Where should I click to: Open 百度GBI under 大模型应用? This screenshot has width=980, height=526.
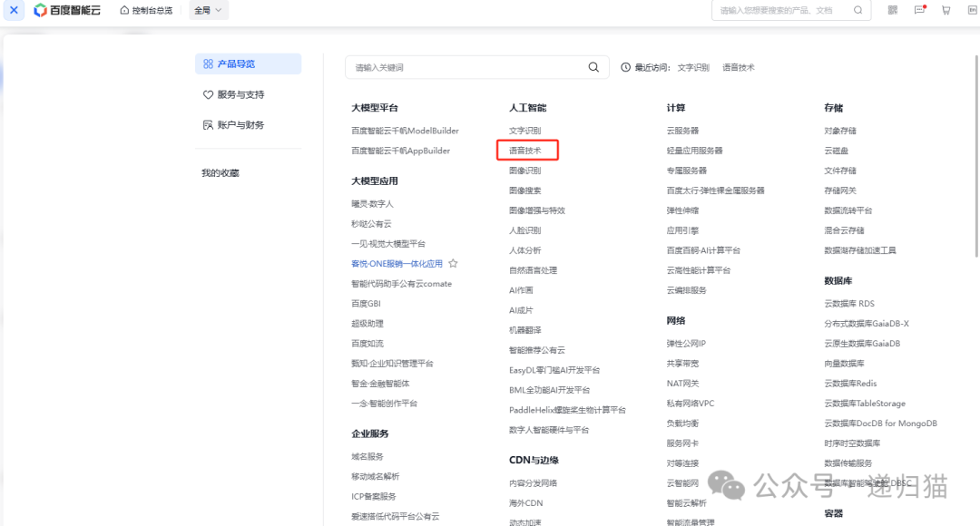[x=366, y=304]
